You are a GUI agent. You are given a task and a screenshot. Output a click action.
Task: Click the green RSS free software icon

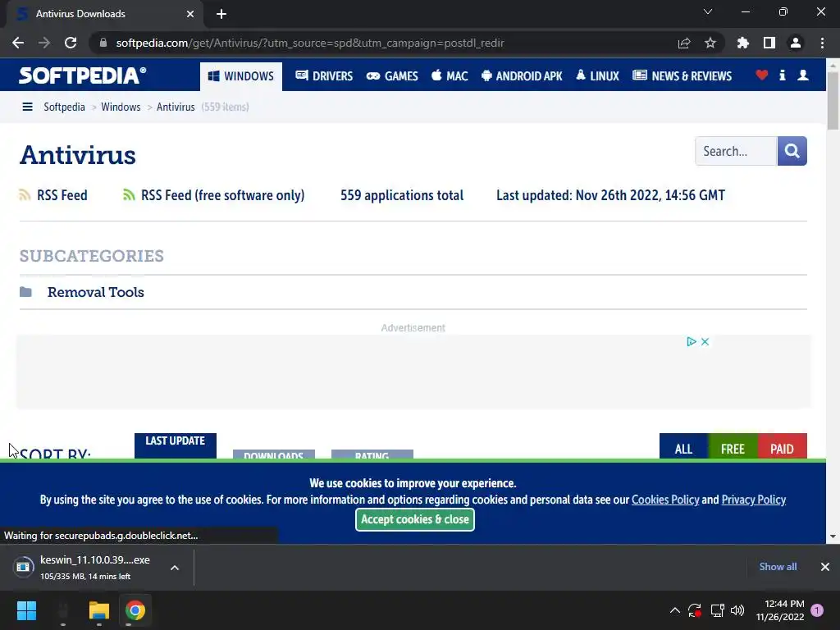point(129,195)
